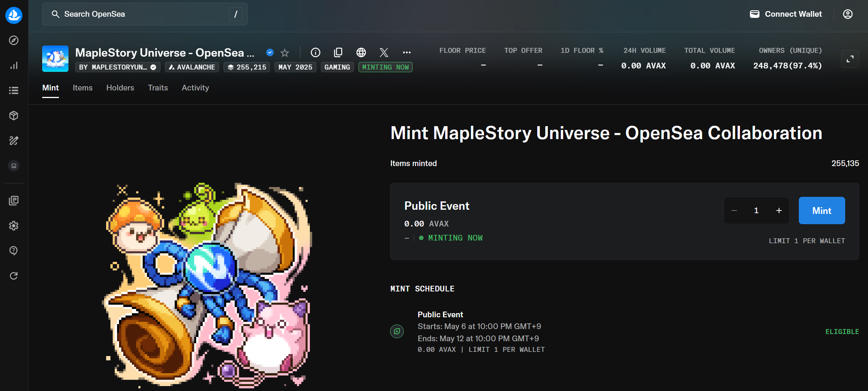Expand the stats with fullscreen icon
Image resolution: width=868 pixels, height=391 pixels.
pyautogui.click(x=850, y=59)
